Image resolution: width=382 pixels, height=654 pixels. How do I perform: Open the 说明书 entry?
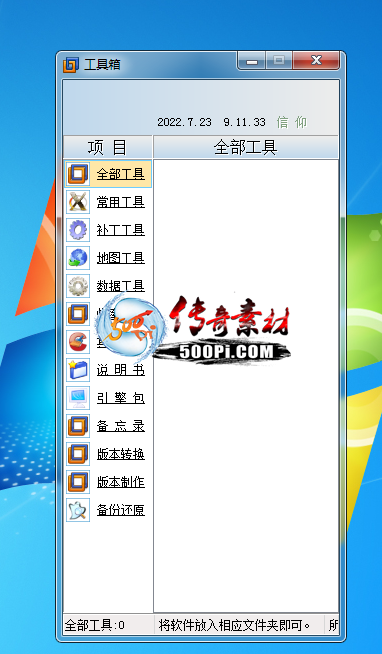click(121, 370)
